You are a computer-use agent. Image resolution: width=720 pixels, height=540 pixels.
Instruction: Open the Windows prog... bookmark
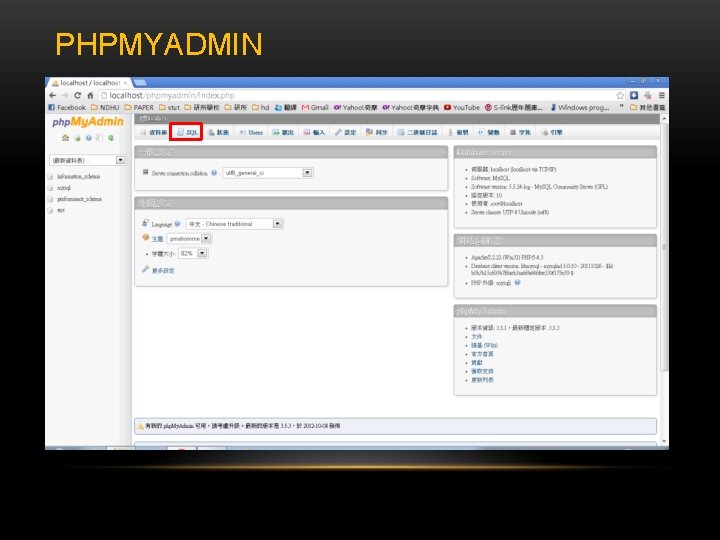580,107
